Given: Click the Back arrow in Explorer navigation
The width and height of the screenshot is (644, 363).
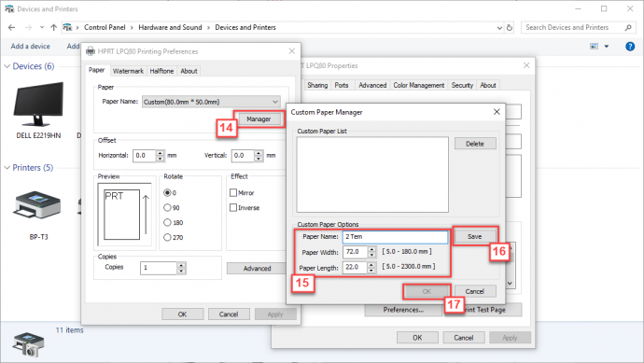Looking at the screenshot, I should coord(11,27).
